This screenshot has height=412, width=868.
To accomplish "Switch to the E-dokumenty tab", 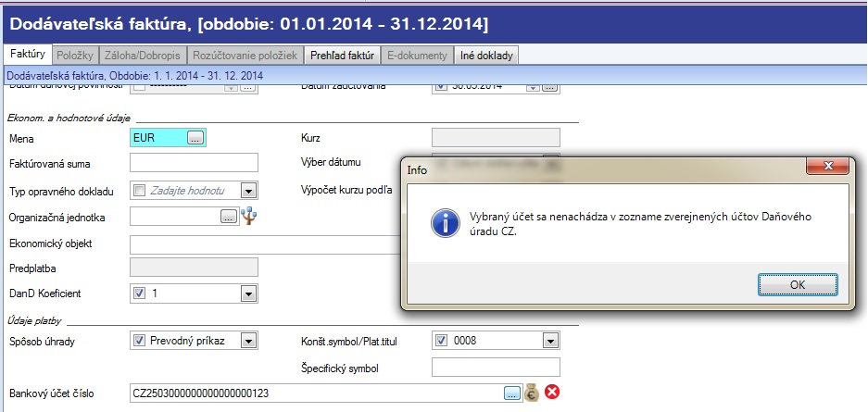I will coord(417,56).
